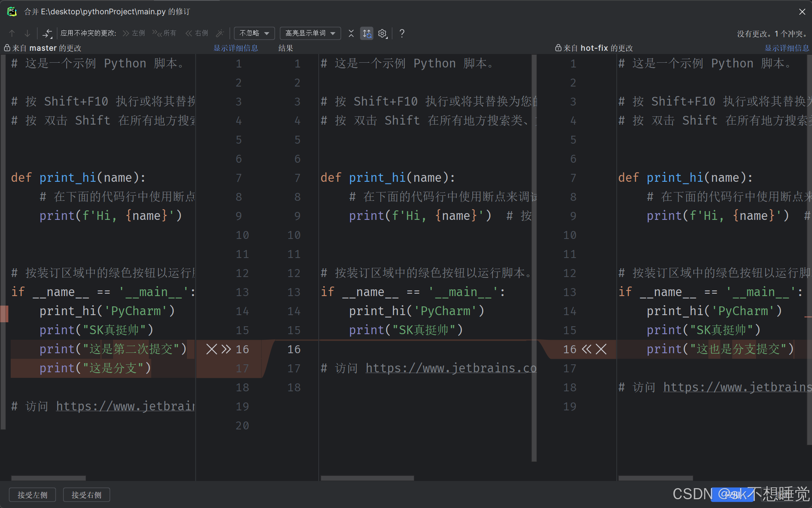Screen dimensions: 812x508
Task: Apply right change with double arrow at line 16
Action: [x=587, y=349]
